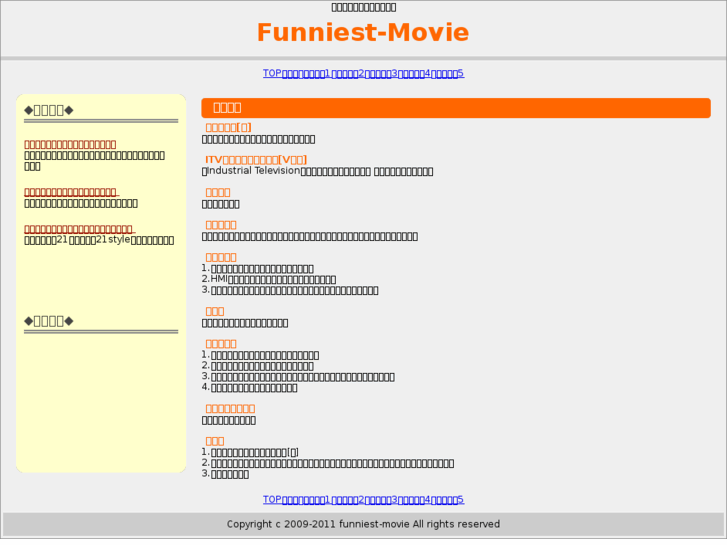Open header navigation link ending in 2

pyautogui.click(x=348, y=73)
